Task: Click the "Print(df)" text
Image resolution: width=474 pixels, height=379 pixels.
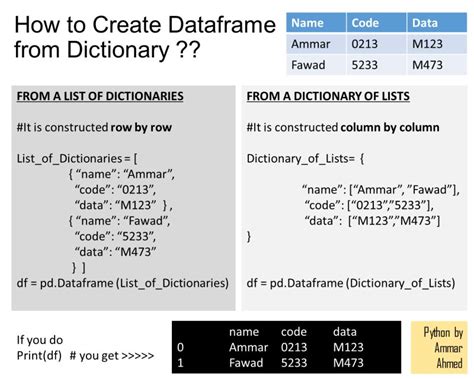Action: (39, 356)
